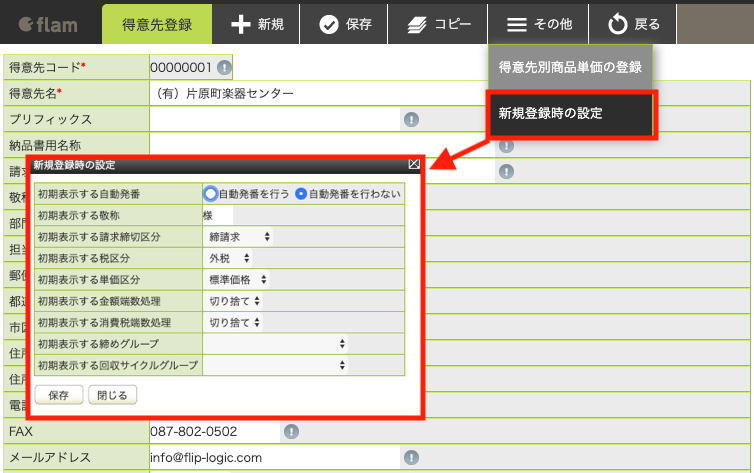Click the 初期表示する回収サイクルグループ label
Screen dimensions: 754x473
[118, 365]
